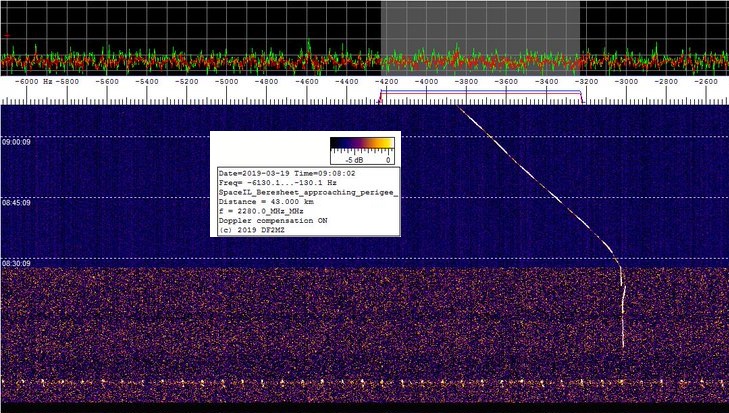Viewport: 729px width, 413px height.
Task: Click the -3800 frequency scale label
Action: [x=466, y=81]
